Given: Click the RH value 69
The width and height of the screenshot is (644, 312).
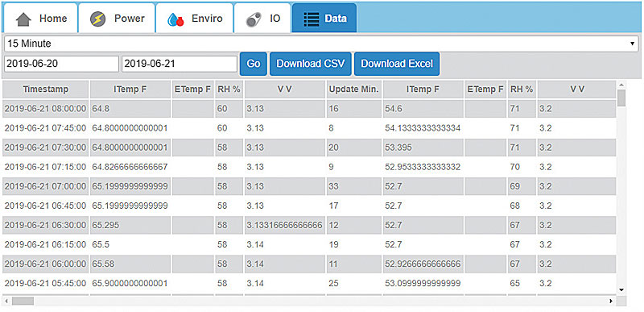Looking at the screenshot, I should pyautogui.click(x=514, y=186).
